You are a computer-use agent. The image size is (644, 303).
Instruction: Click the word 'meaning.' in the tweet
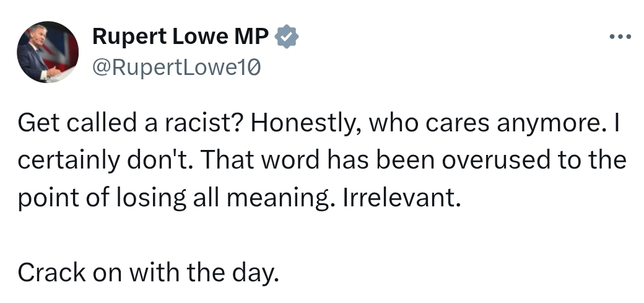click(277, 199)
